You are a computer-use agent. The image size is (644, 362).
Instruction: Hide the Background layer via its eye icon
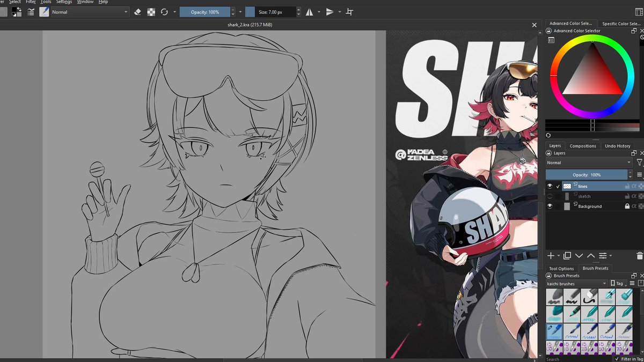[x=550, y=206]
